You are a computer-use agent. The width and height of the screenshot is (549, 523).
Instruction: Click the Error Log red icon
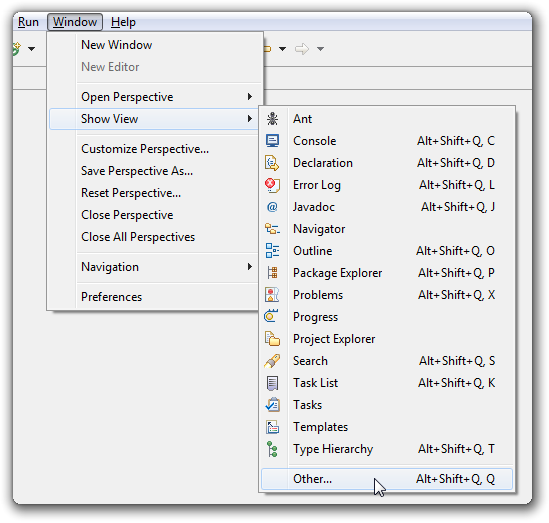272,185
